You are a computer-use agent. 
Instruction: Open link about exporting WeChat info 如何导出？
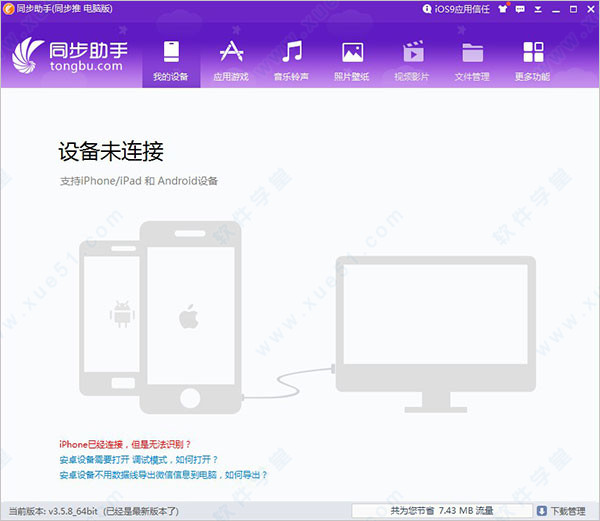(163, 475)
